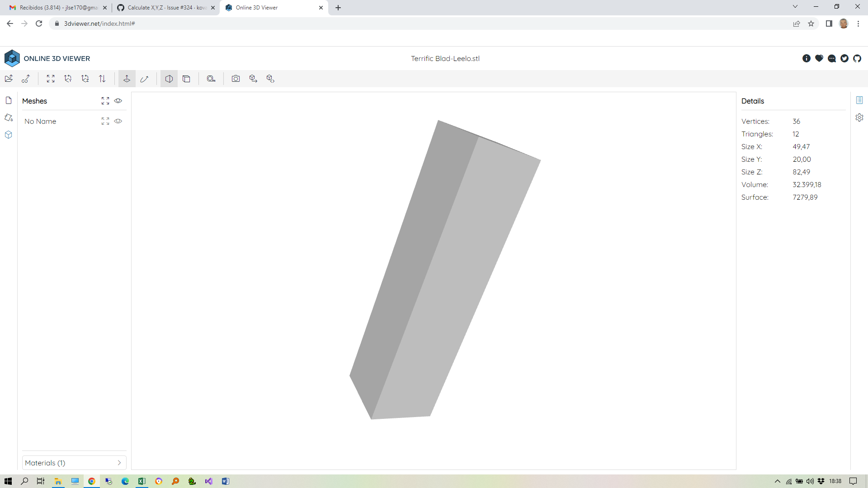Fit the model to the window
The width and height of the screenshot is (868, 488).
(51, 78)
